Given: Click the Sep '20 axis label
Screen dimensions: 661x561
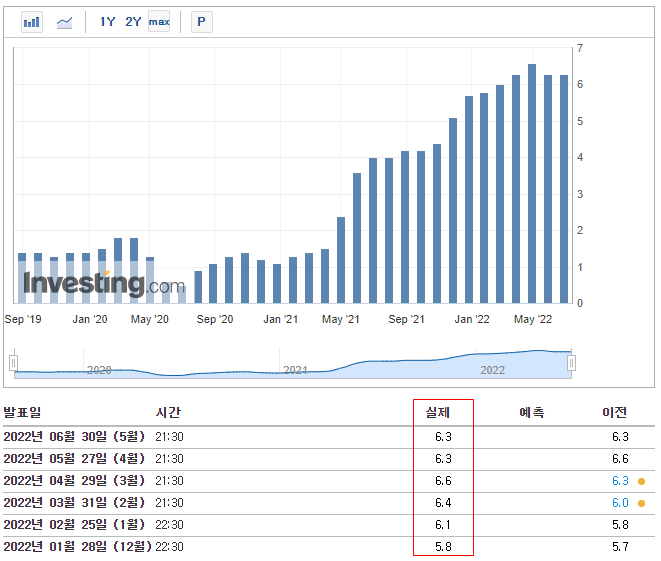Looking at the screenshot, I should click(x=215, y=319).
